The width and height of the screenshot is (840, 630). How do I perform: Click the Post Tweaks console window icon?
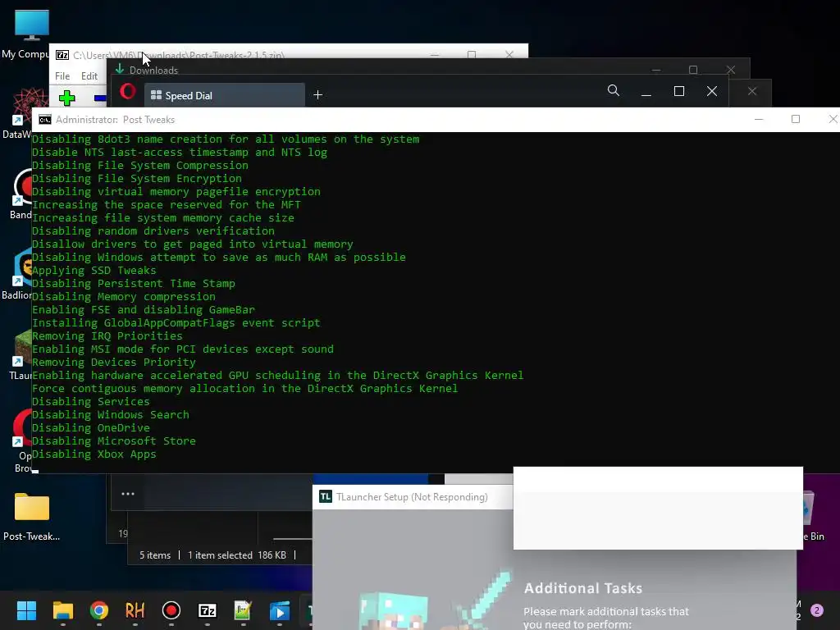(x=45, y=120)
